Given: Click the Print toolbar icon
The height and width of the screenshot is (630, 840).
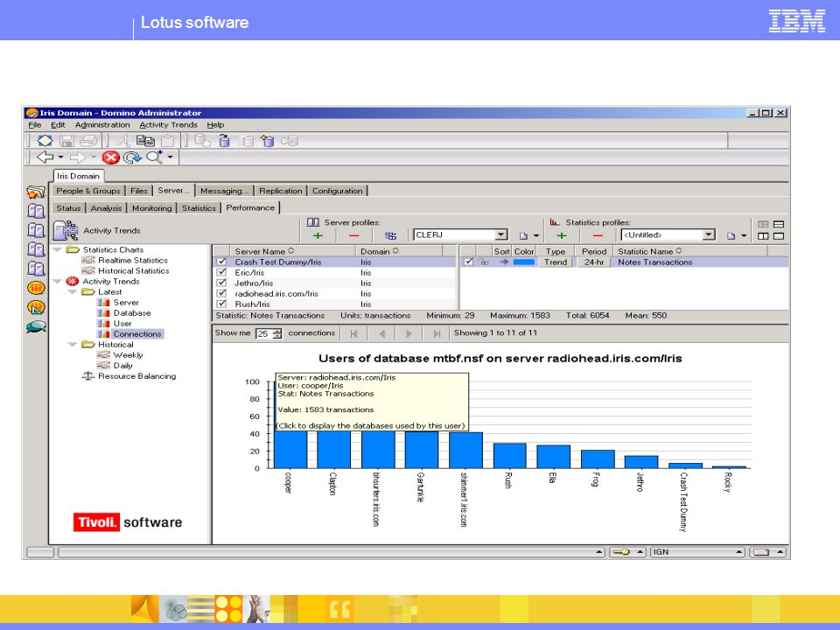Looking at the screenshot, I should click(88, 141).
